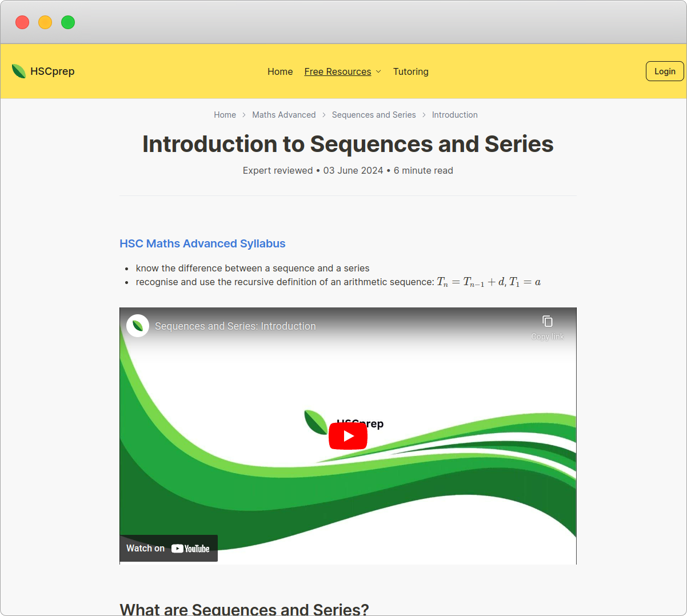Viewport: 687px width, 616px height.
Task: Click the green fullscreen traffic light
Action: 67,22
